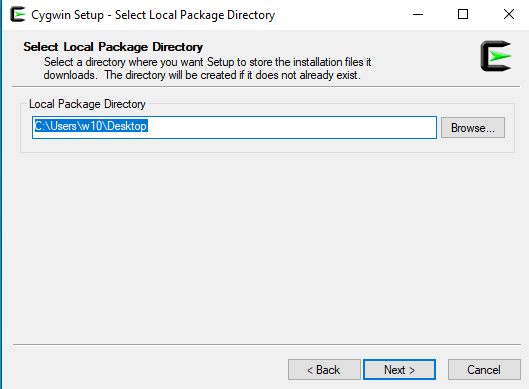This screenshot has width=529, height=389.
Task: Go to the previous step with Back
Action: coord(324,369)
